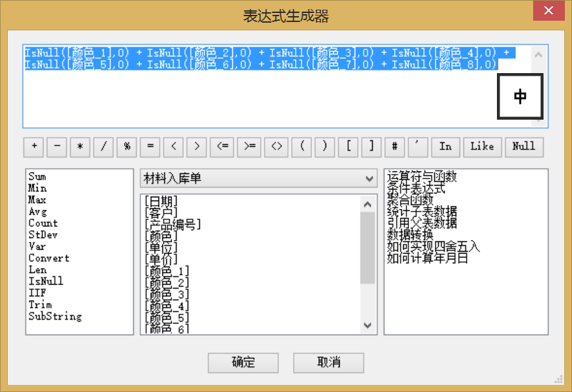Select the Len function
This screenshot has width=572, height=392.
point(38,270)
